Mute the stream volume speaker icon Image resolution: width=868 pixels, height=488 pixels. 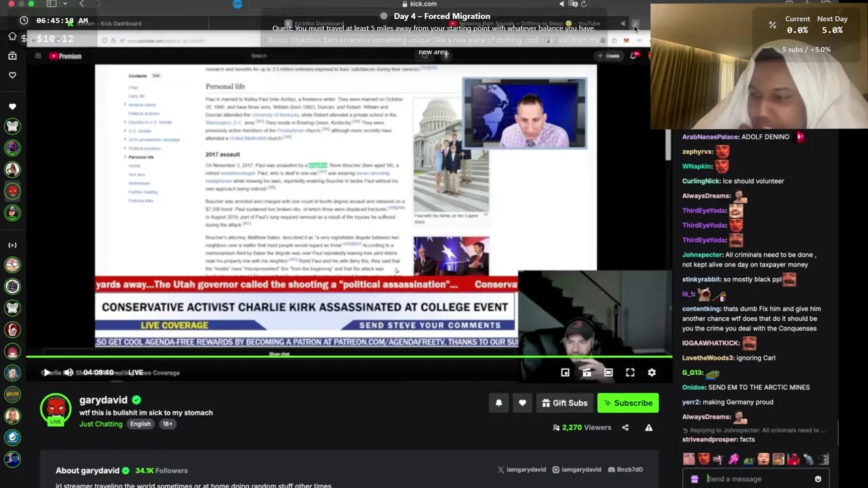[68, 372]
